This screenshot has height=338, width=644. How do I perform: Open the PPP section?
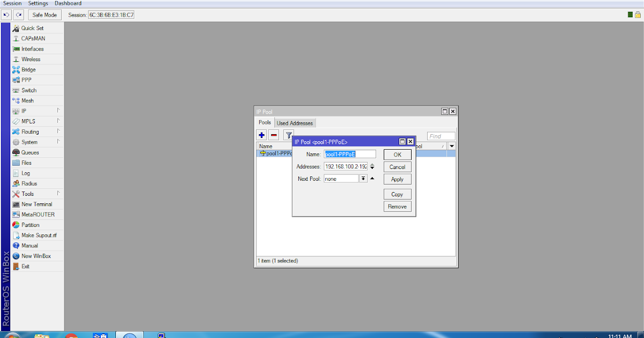tap(26, 80)
